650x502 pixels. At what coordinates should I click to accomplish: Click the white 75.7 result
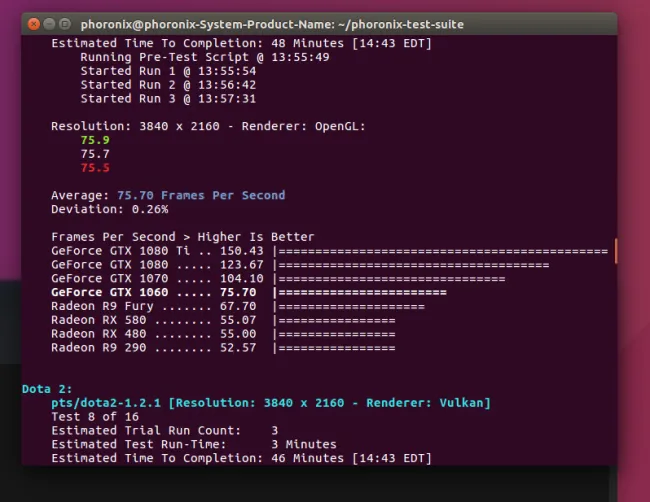click(95, 154)
